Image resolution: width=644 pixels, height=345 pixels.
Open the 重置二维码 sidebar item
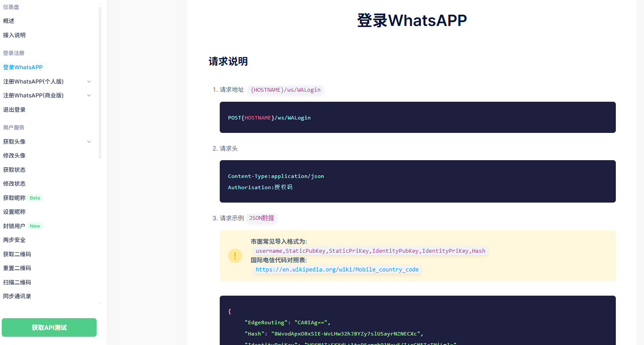pos(17,268)
